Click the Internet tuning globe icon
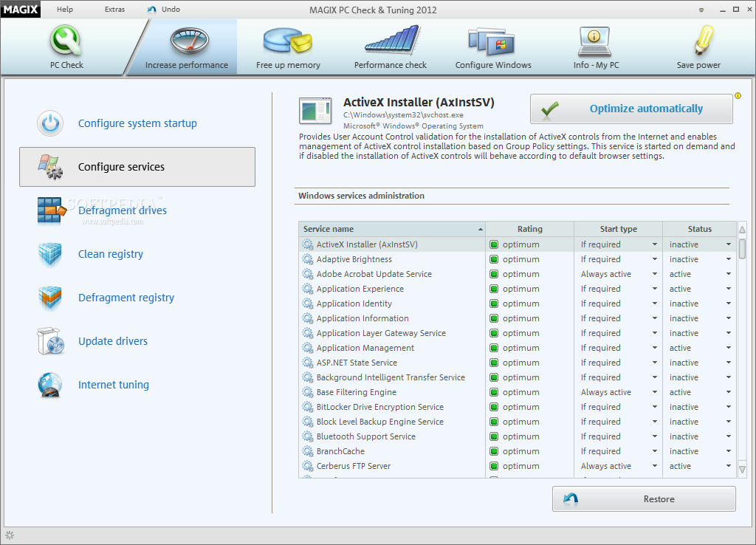 pos(50,385)
